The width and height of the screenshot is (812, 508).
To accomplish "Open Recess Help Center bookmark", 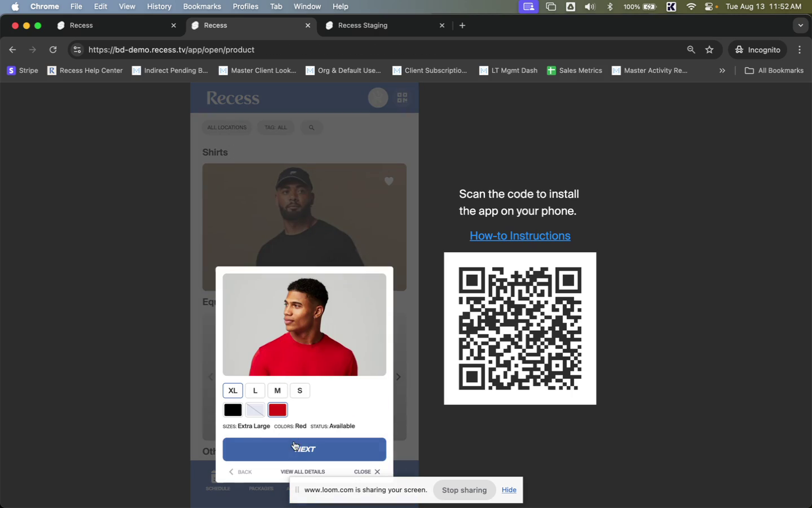I will [x=85, y=71].
